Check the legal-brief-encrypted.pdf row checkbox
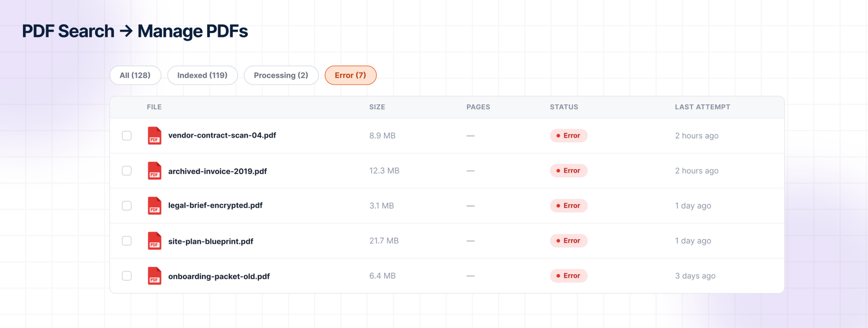This screenshot has width=868, height=328. coord(127,205)
